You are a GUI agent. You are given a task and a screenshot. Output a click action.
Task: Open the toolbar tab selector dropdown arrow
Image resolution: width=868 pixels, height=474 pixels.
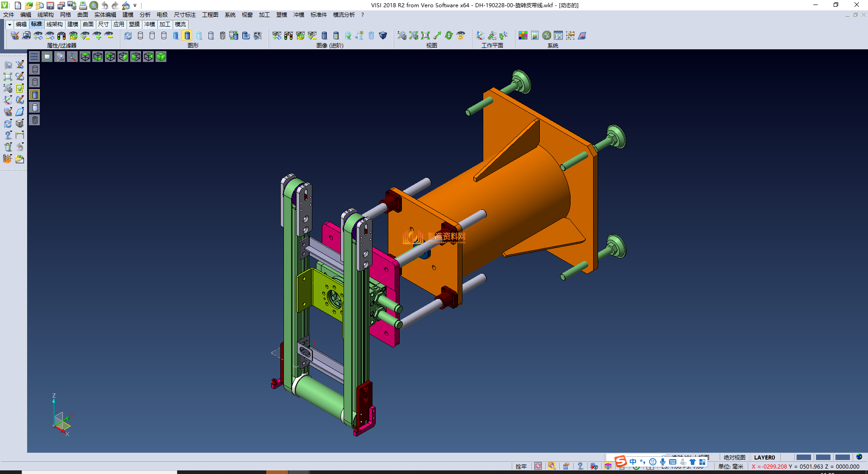[x=9, y=24]
